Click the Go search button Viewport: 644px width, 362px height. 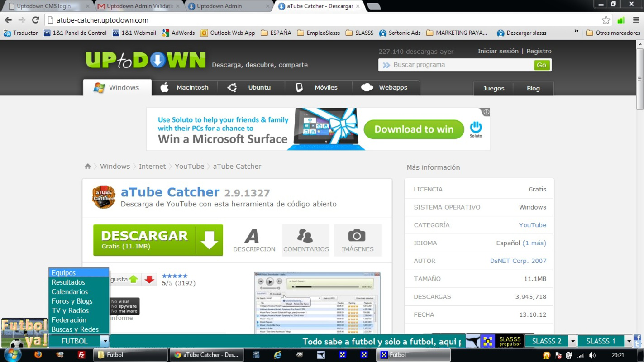pyautogui.click(x=541, y=65)
